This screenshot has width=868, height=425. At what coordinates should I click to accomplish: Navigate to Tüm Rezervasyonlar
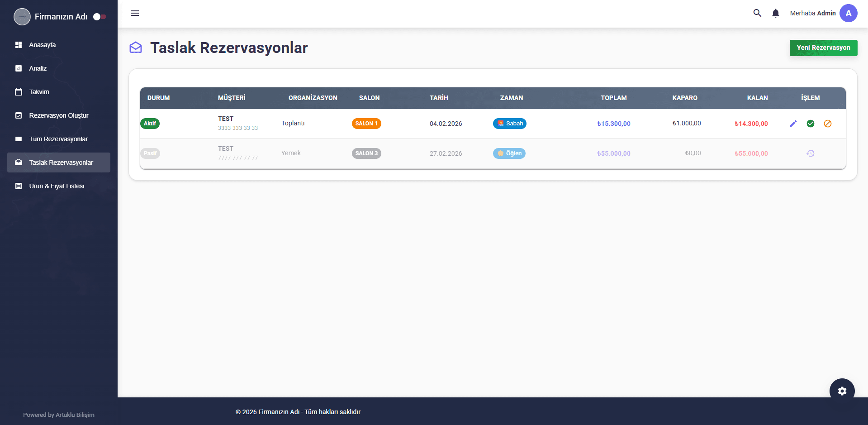(x=58, y=139)
